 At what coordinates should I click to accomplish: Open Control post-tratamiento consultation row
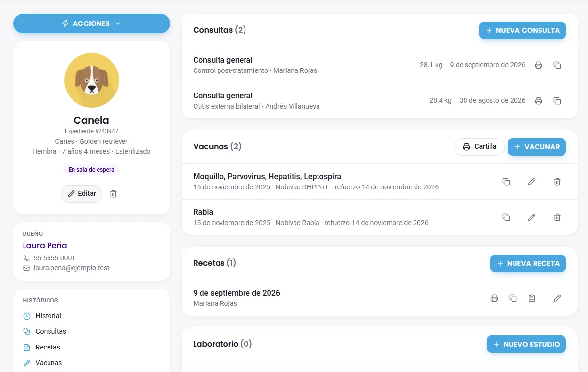(x=380, y=65)
